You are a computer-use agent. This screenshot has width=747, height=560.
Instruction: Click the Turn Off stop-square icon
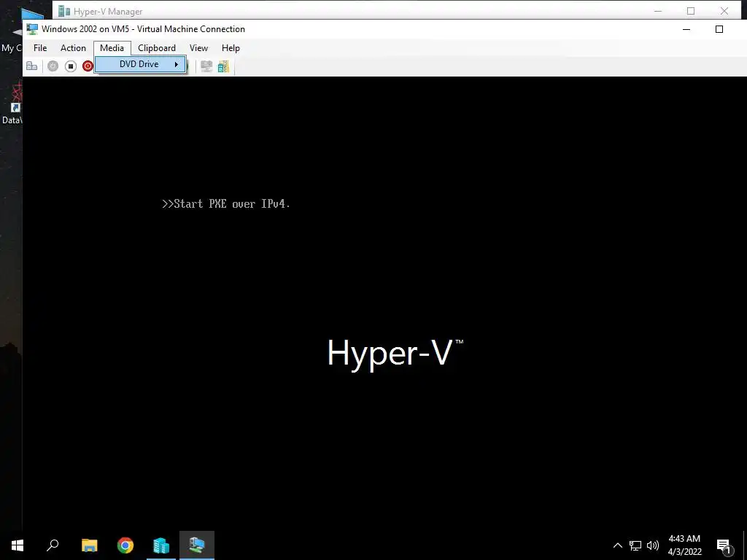coord(71,66)
